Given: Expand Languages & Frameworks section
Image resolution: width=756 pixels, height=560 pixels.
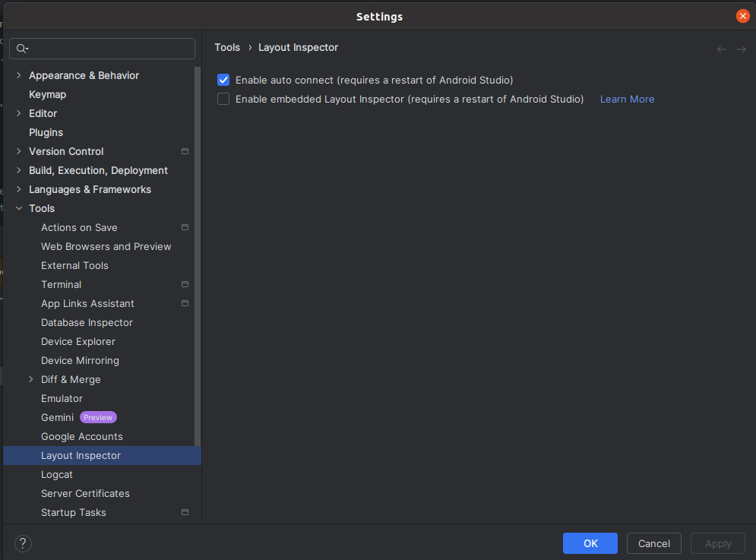Looking at the screenshot, I should (19, 189).
